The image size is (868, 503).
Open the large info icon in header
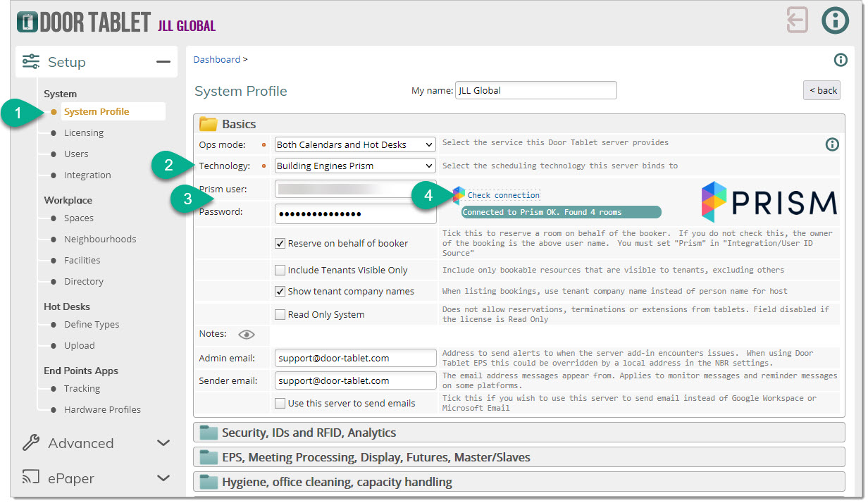click(x=836, y=20)
